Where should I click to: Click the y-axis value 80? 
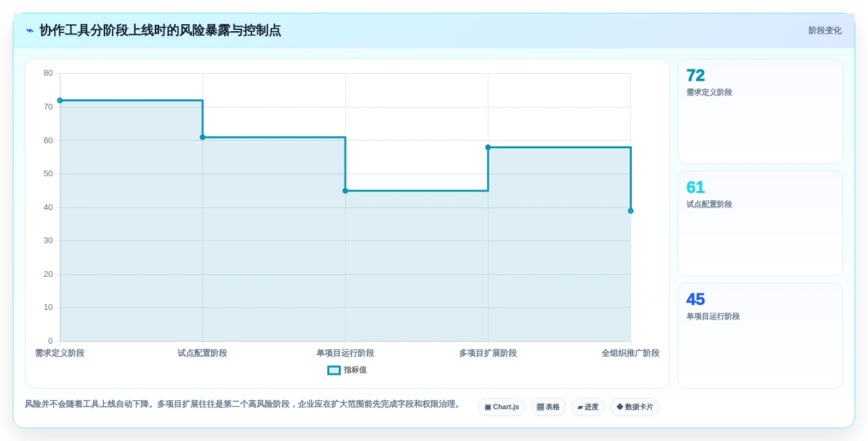click(x=48, y=73)
